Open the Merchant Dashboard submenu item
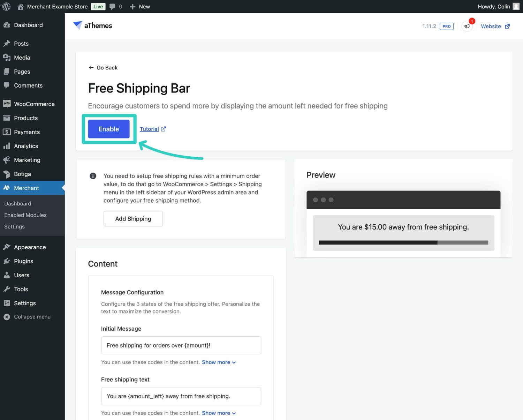Image resolution: width=523 pixels, height=420 pixels. tap(17, 203)
